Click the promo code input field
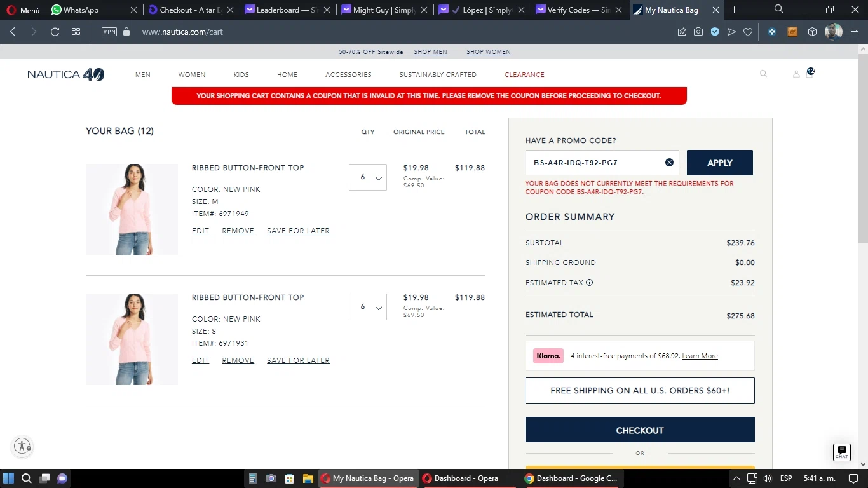 pyautogui.click(x=602, y=163)
